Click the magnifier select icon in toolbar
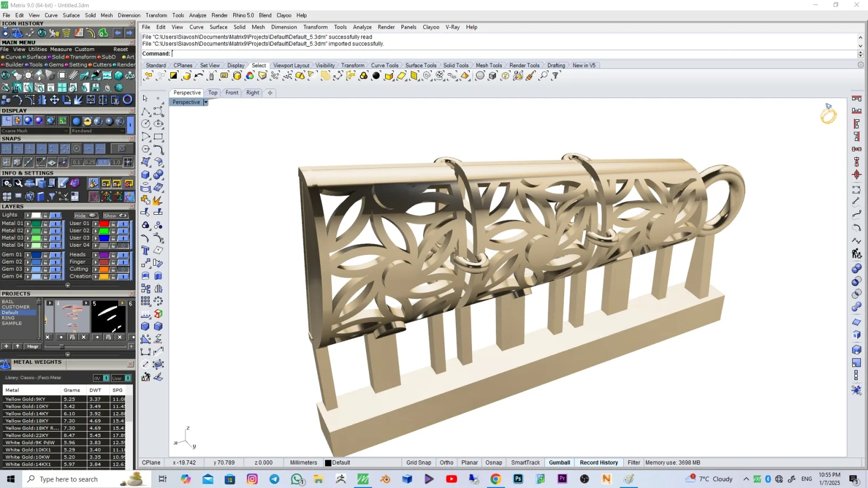The height and width of the screenshot is (488, 868). [x=543, y=76]
